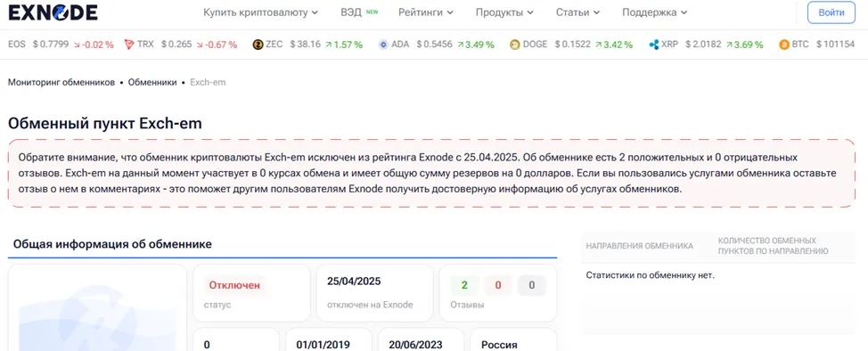Select the grey neutral reviews count badge
868x351 pixels.
(x=532, y=286)
